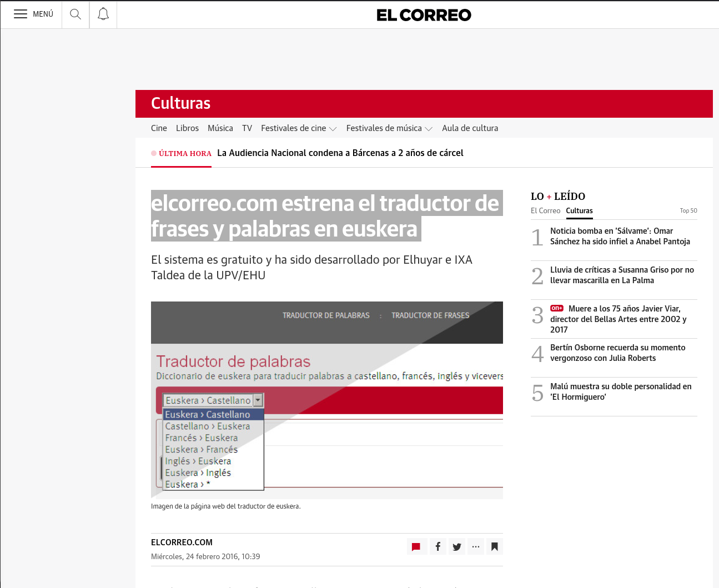Switch to El Correo most-read tab
This screenshot has height=588, width=719.
[546, 211]
